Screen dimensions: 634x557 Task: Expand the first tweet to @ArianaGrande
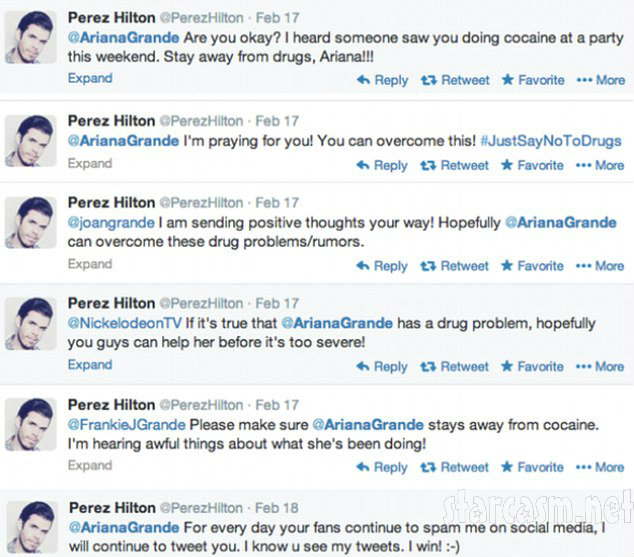[x=90, y=78]
